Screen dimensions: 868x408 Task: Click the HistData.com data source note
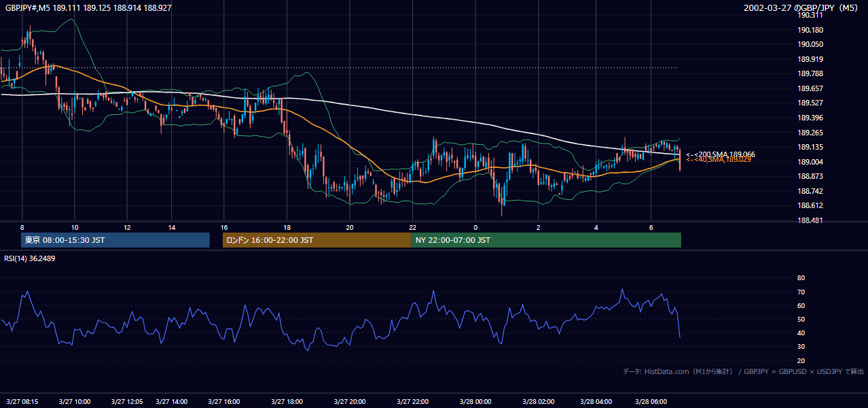[x=744, y=371]
